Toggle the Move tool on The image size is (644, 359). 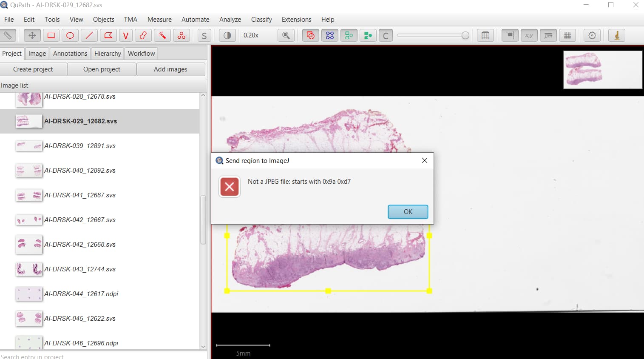pyautogui.click(x=32, y=35)
